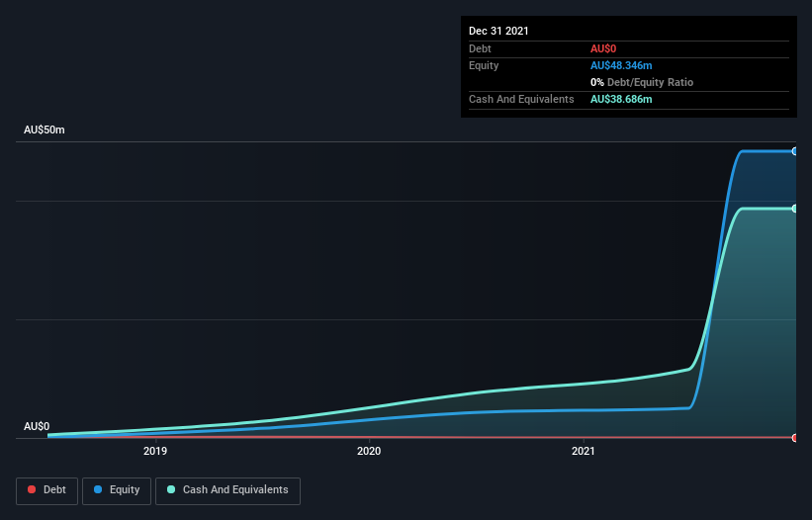Select the red Debt endpoint marker
The height and width of the screenshot is (520, 812).
[x=795, y=438]
